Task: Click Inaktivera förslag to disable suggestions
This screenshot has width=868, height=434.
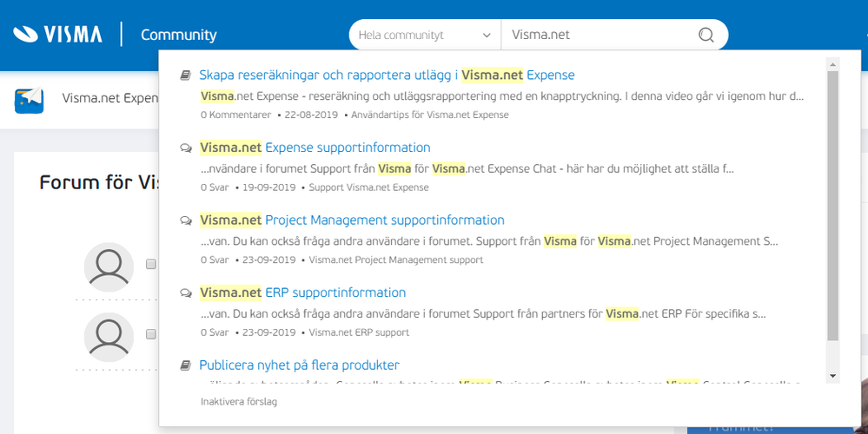Action: click(x=239, y=402)
